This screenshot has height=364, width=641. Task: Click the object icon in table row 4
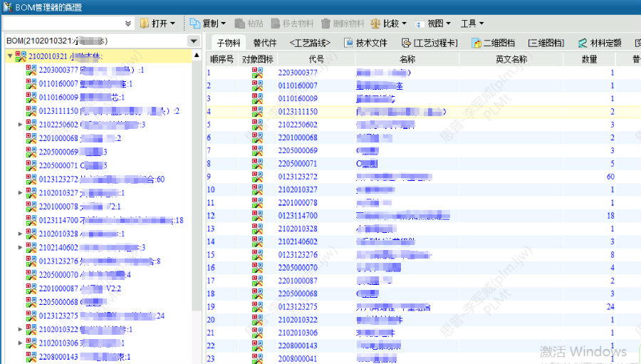257,112
